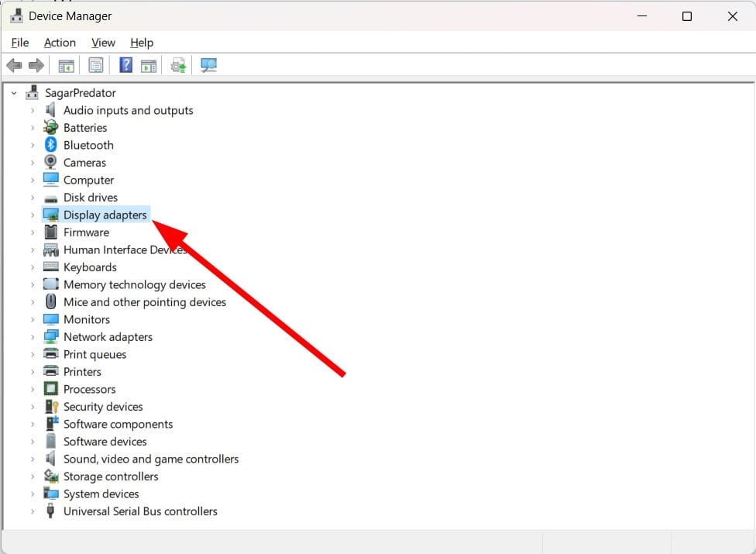Open the View menu

(103, 43)
